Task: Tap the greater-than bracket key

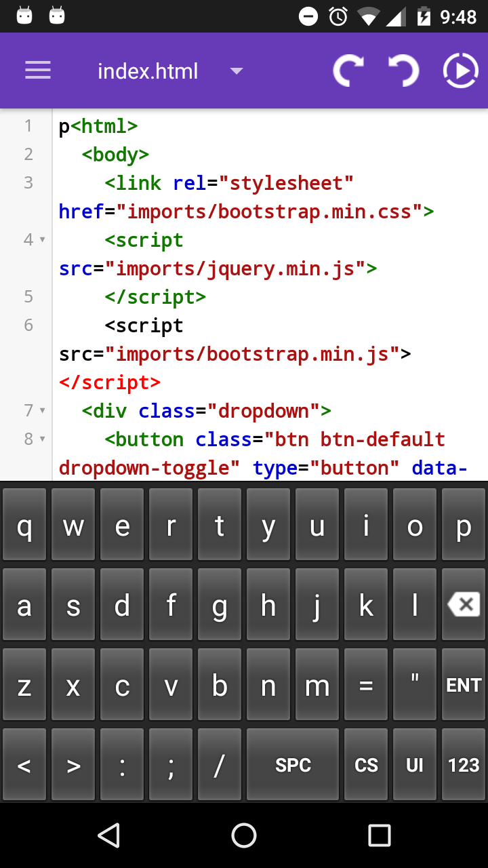Action: pyautogui.click(x=73, y=764)
